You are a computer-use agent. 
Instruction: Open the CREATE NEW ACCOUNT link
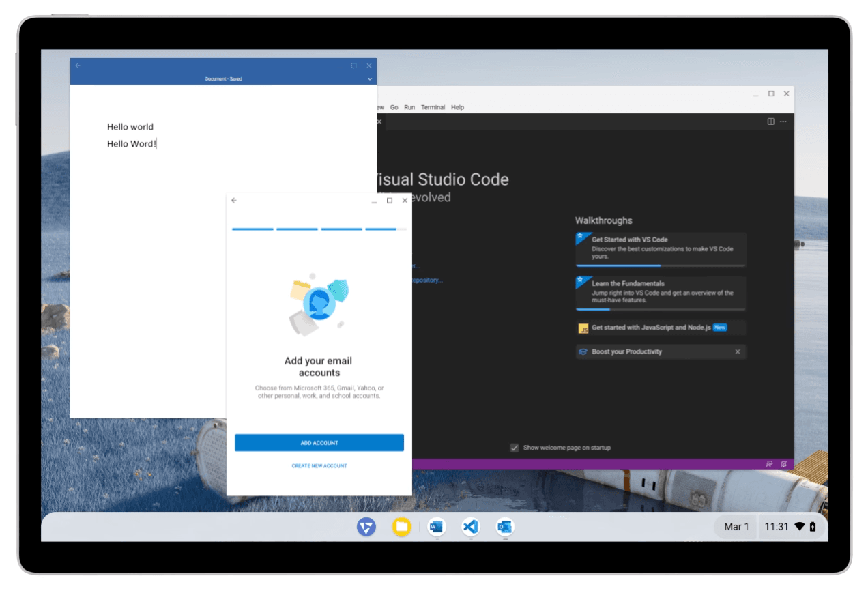[x=319, y=466]
